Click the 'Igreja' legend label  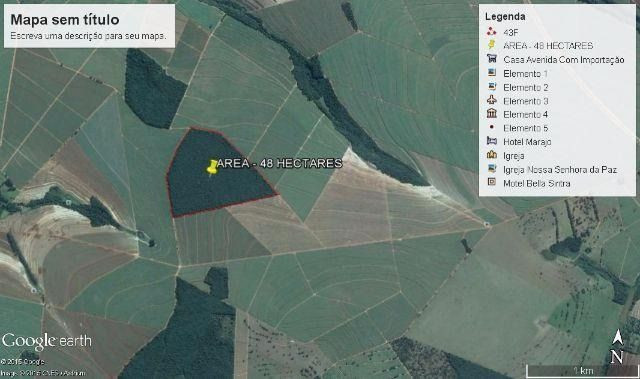pos(514,156)
